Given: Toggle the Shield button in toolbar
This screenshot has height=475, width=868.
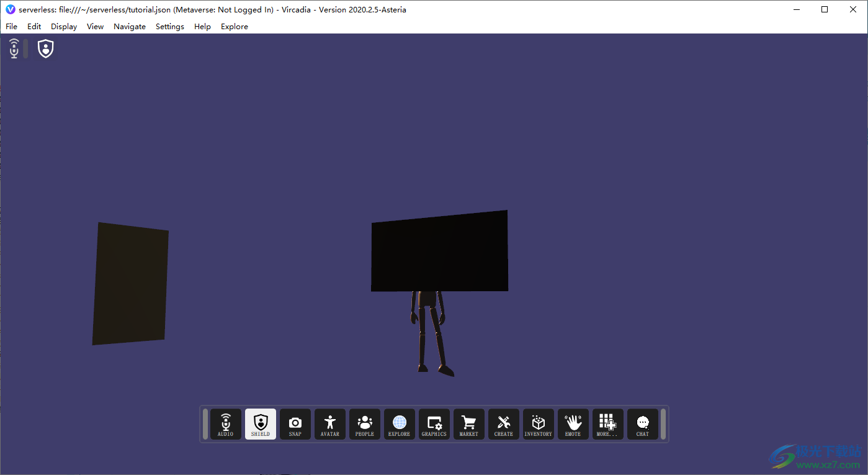Looking at the screenshot, I should click(261, 424).
